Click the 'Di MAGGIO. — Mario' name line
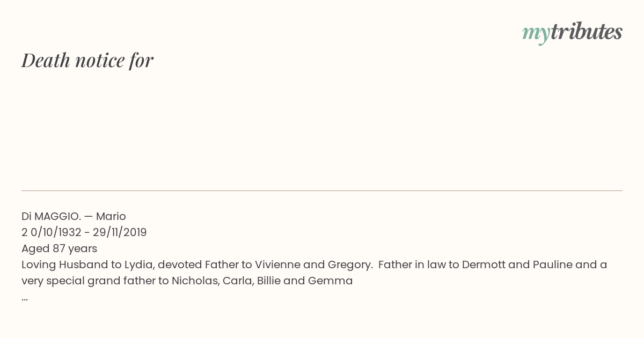The width and height of the screenshot is (644, 338). click(74, 216)
